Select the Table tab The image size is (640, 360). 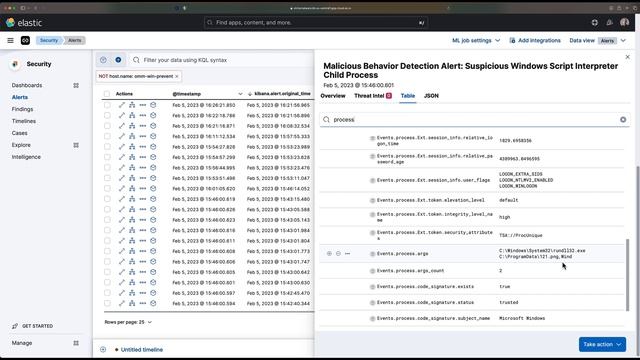click(408, 96)
